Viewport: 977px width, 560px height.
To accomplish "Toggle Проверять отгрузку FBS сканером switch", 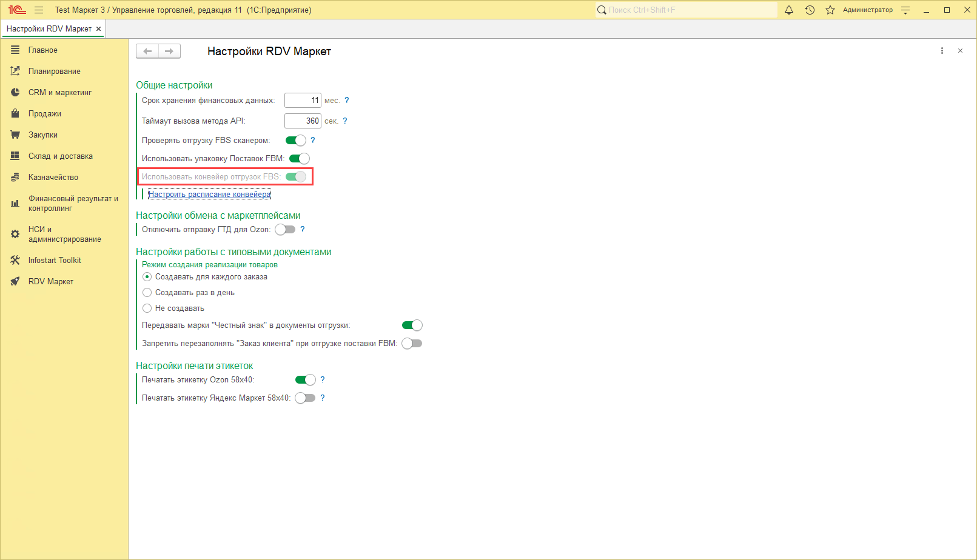I will click(x=296, y=141).
